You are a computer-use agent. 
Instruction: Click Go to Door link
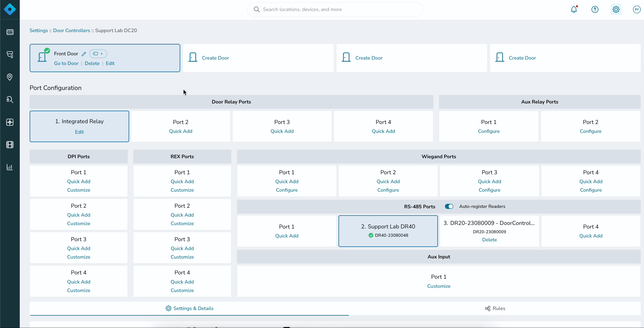(x=66, y=63)
